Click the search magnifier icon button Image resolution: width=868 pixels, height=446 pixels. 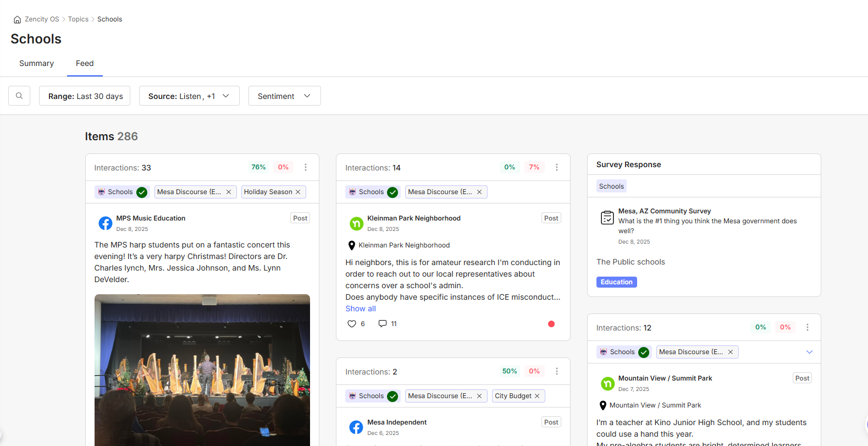[19, 96]
